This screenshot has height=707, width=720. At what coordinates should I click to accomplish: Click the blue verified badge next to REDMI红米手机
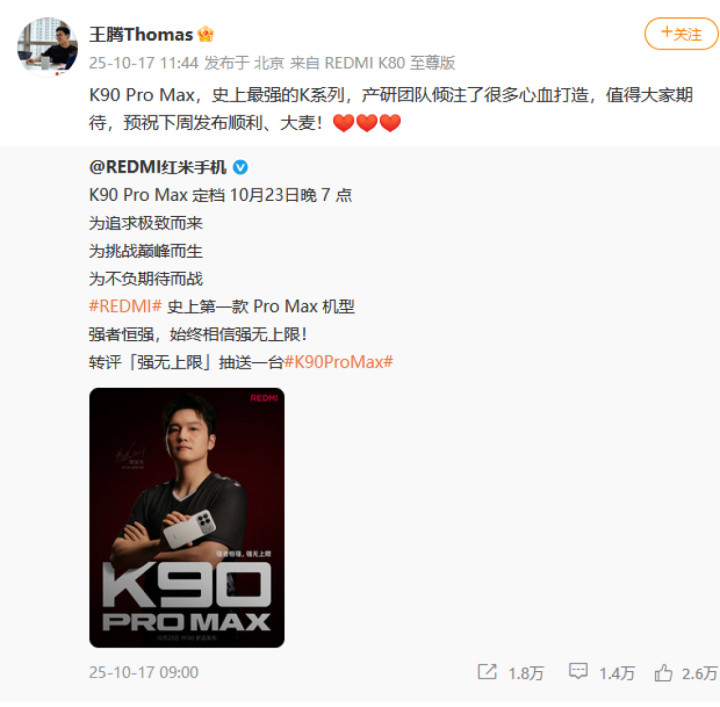240,168
